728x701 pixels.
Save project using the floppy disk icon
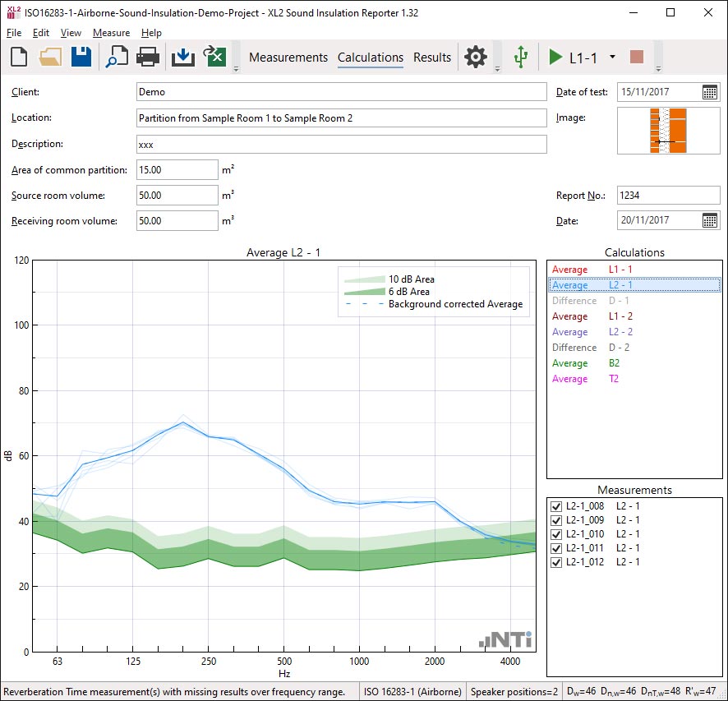coord(81,57)
